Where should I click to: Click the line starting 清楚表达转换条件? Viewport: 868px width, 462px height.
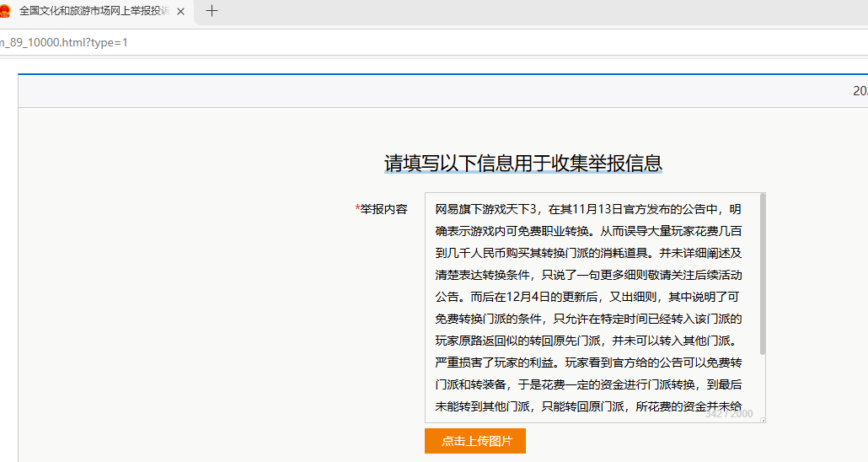coord(588,275)
